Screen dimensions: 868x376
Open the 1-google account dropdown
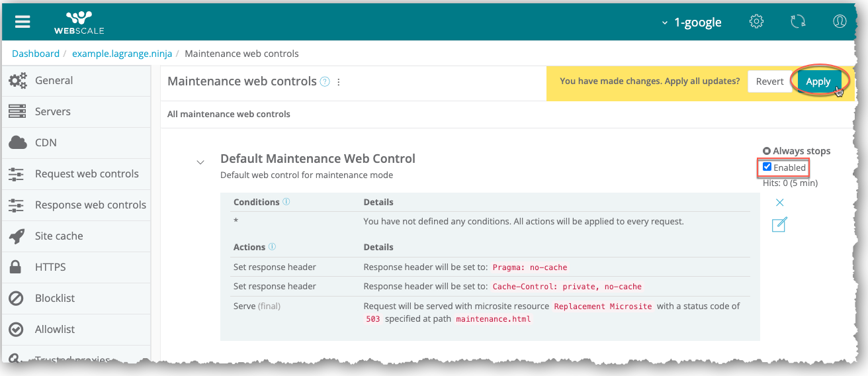pos(691,23)
